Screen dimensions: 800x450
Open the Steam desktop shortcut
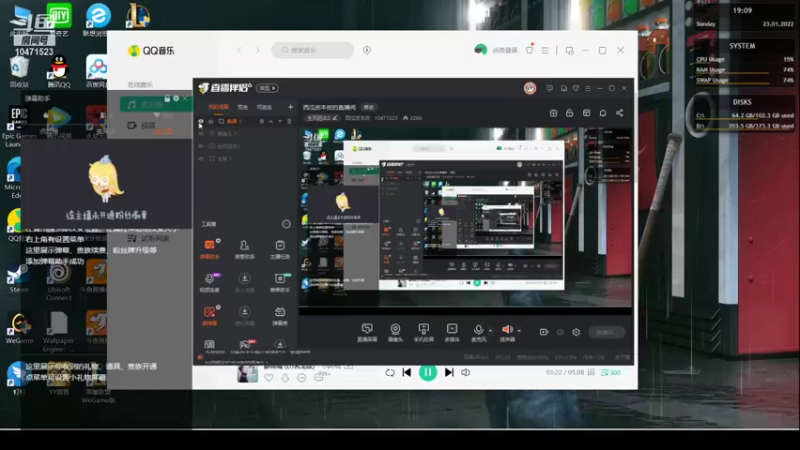tap(18, 279)
